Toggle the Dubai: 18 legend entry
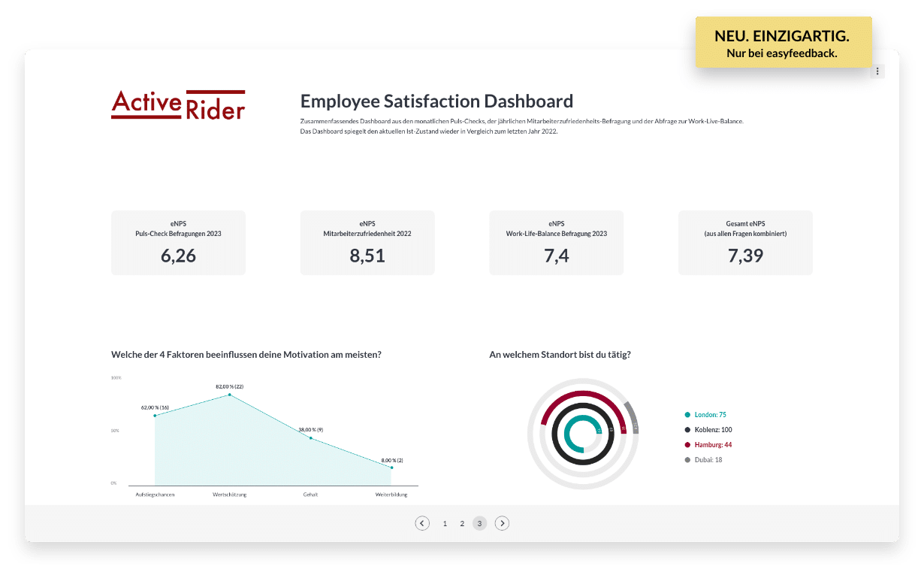 tap(706, 459)
